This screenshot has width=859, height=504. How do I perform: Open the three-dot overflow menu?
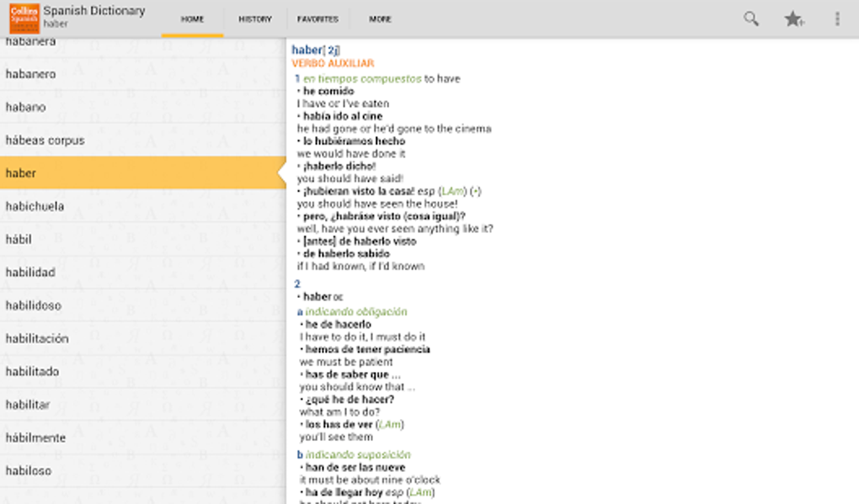click(837, 19)
